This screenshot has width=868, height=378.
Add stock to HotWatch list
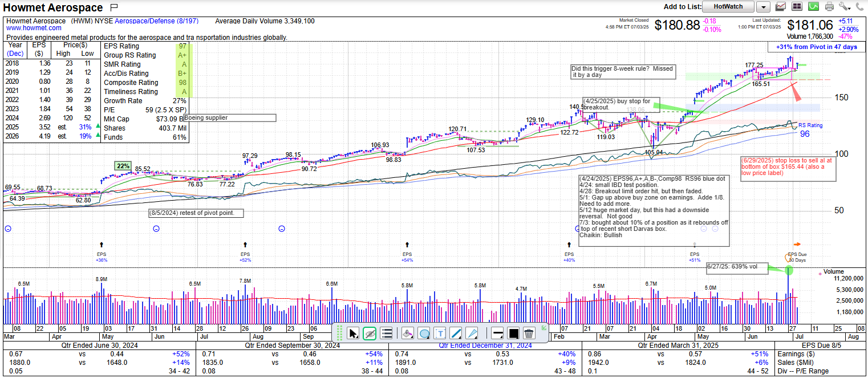pyautogui.click(x=728, y=7)
